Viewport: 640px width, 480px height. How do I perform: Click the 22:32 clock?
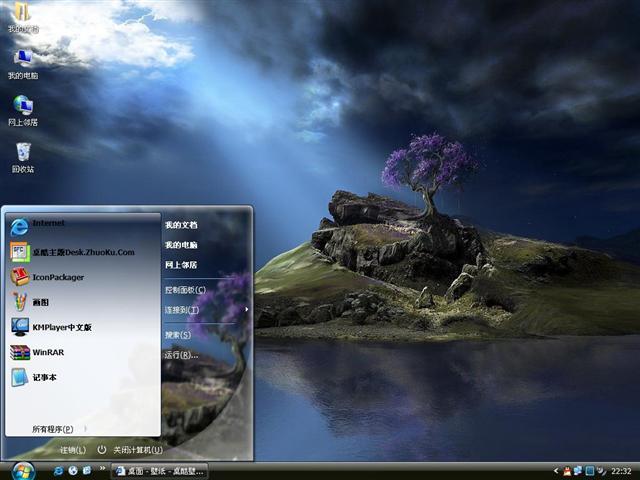click(x=621, y=471)
